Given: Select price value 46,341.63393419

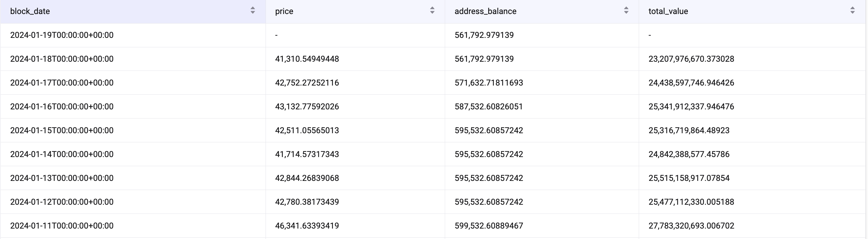Looking at the screenshot, I should (307, 226).
